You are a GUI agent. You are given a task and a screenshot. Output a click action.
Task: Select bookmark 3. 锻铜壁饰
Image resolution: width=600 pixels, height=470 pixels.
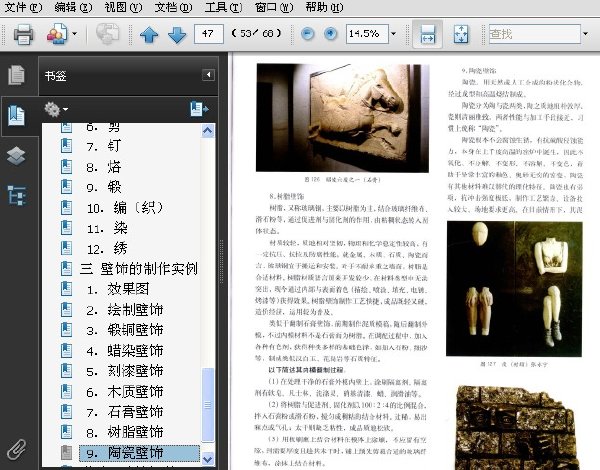click(125, 330)
